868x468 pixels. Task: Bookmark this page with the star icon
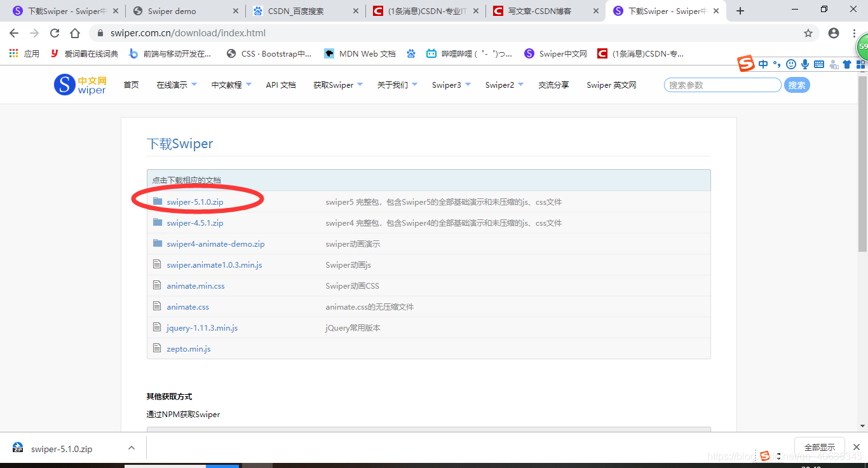tap(808, 33)
